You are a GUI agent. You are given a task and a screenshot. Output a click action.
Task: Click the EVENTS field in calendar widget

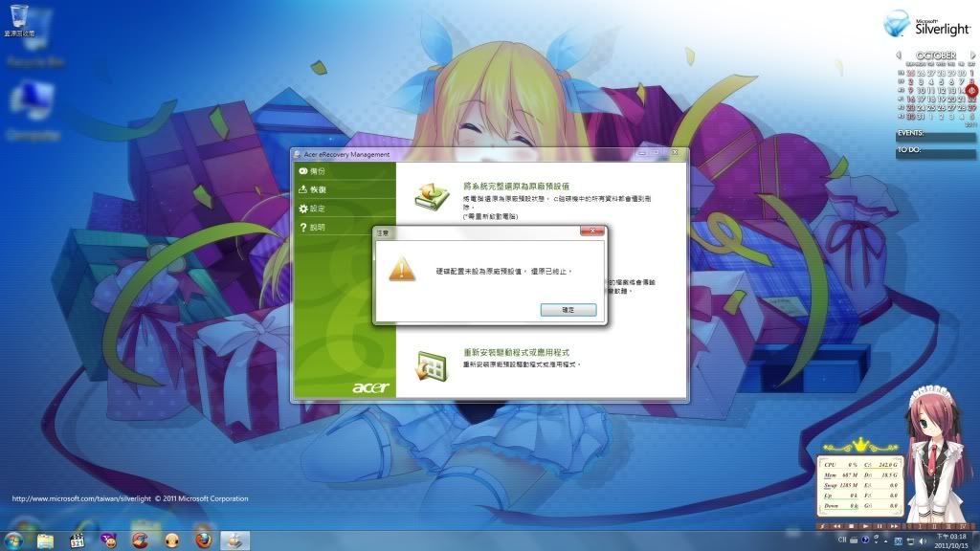click(x=936, y=134)
